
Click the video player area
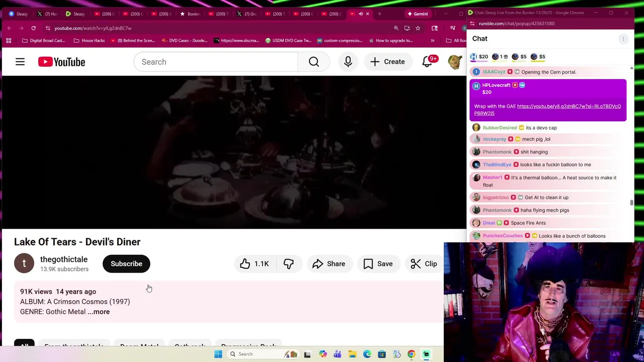point(234,152)
